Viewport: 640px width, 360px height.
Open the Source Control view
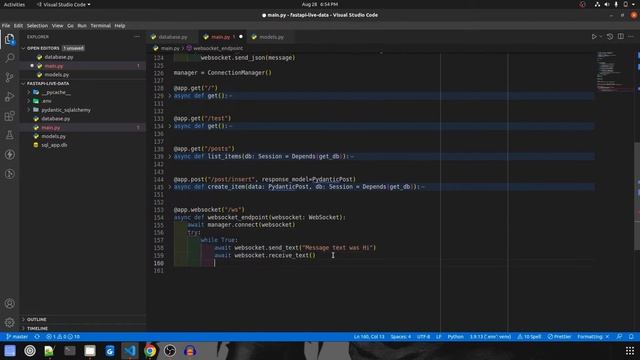[9, 77]
